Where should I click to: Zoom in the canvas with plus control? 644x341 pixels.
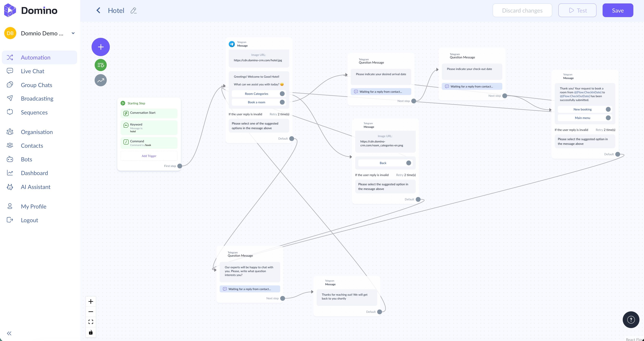click(x=91, y=301)
